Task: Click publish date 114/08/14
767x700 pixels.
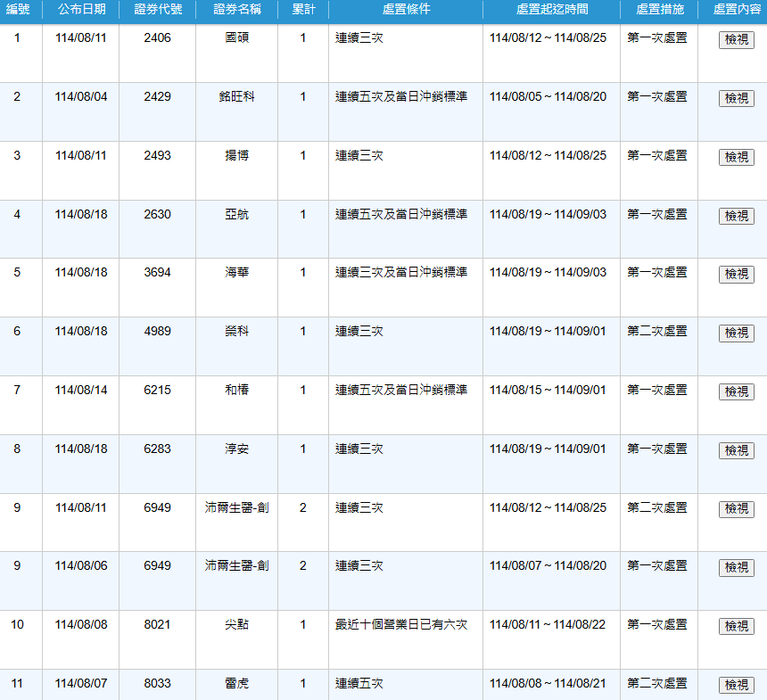Action: pyautogui.click(x=80, y=390)
